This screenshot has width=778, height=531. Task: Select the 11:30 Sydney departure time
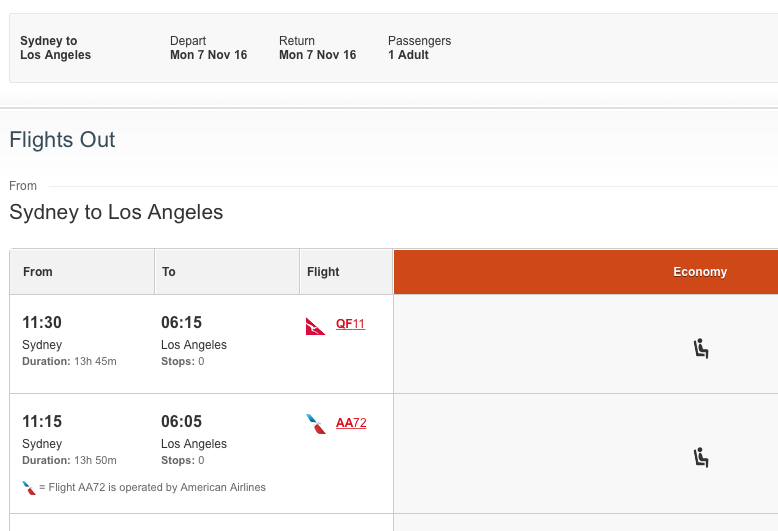point(42,323)
